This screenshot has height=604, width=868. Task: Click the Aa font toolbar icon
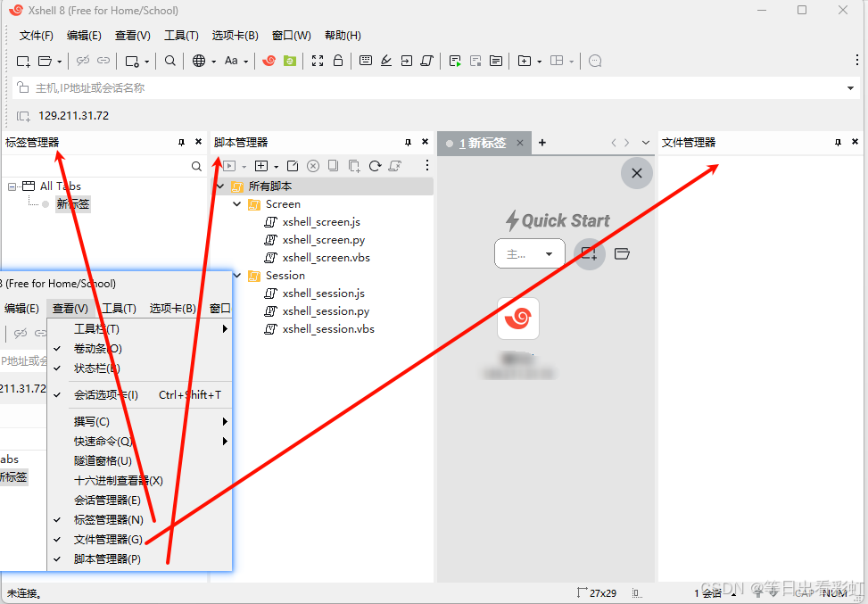pos(231,61)
